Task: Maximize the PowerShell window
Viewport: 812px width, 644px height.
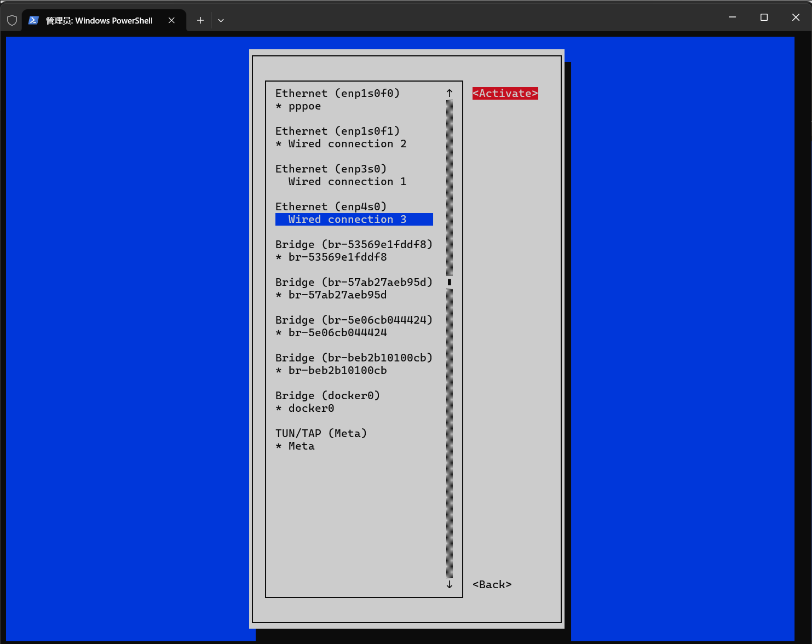Action: point(764,18)
